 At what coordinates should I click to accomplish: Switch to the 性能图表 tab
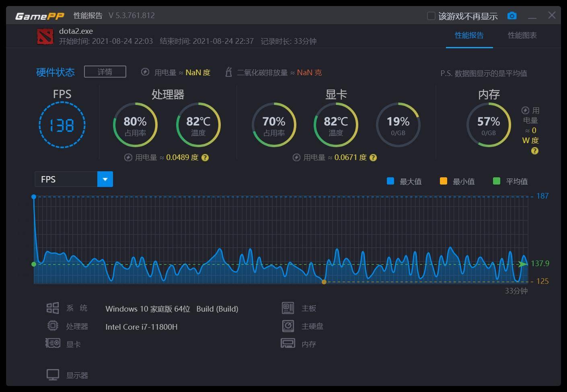pos(522,35)
